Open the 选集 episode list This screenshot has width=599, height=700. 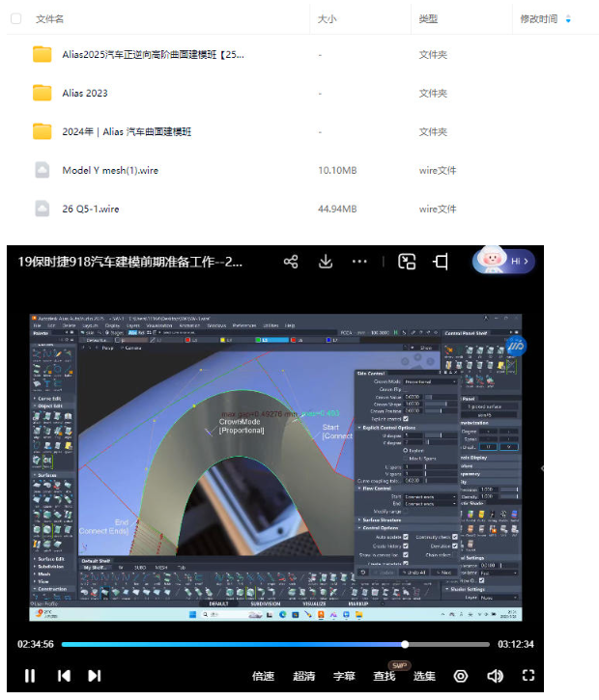[x=424, y=676]
